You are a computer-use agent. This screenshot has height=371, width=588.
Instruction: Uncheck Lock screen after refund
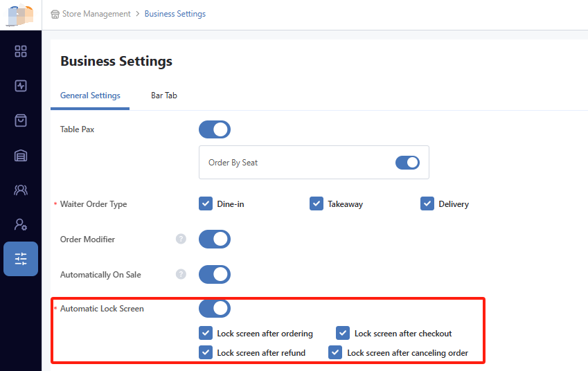206,352
